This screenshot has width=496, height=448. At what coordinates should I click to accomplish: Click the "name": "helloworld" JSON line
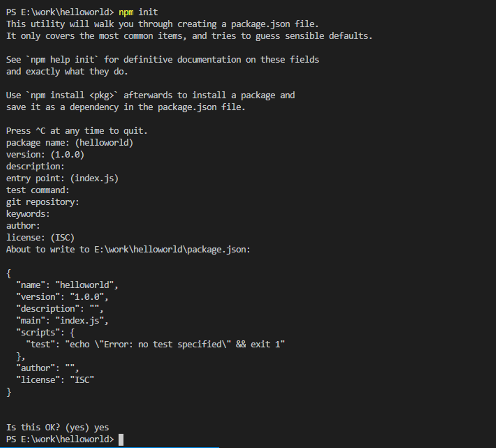coord(67,285)
